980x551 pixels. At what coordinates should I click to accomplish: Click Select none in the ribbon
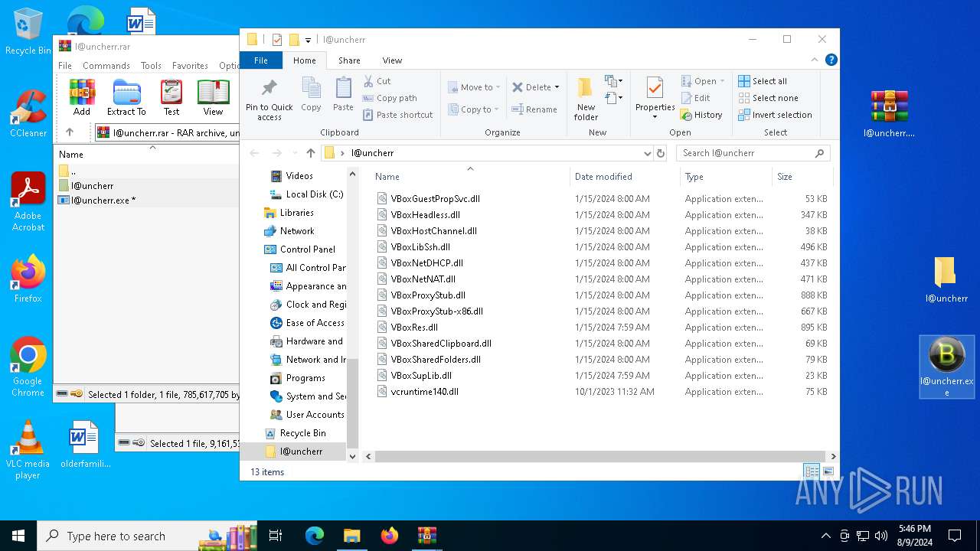tap(768, 98)
